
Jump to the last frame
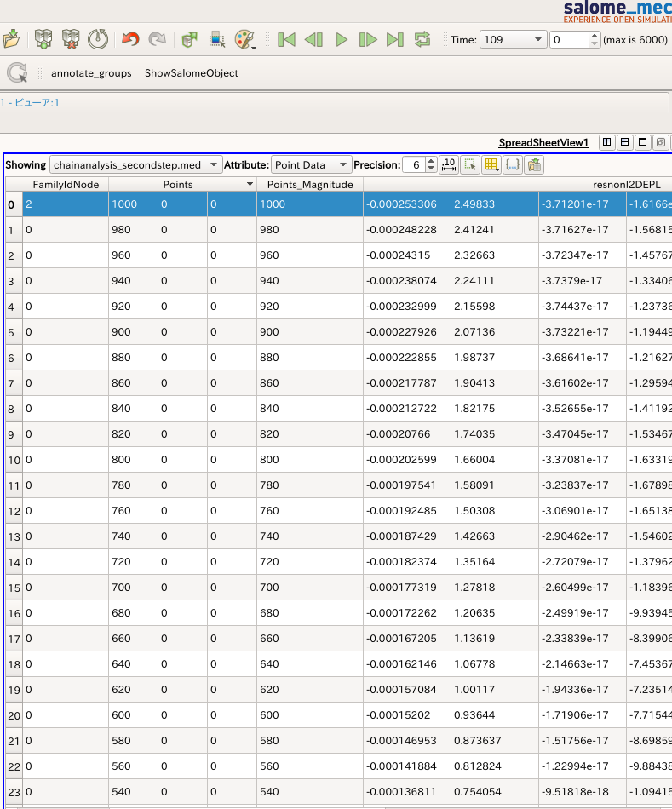tap(395, 40)
